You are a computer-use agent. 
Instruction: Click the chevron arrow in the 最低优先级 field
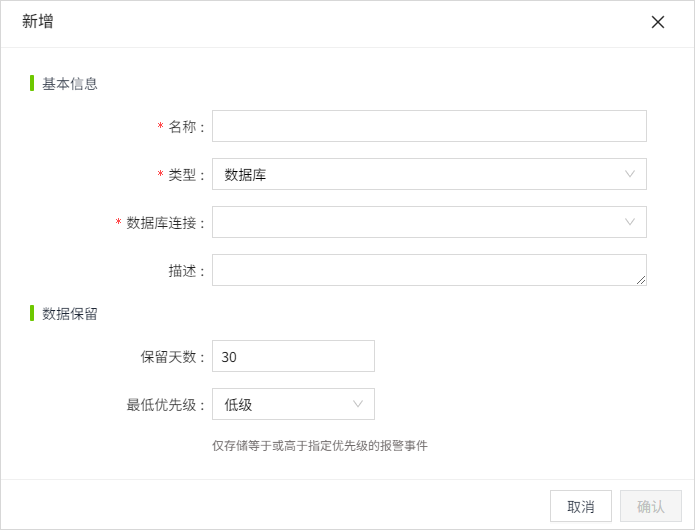(x=358, y=404)
